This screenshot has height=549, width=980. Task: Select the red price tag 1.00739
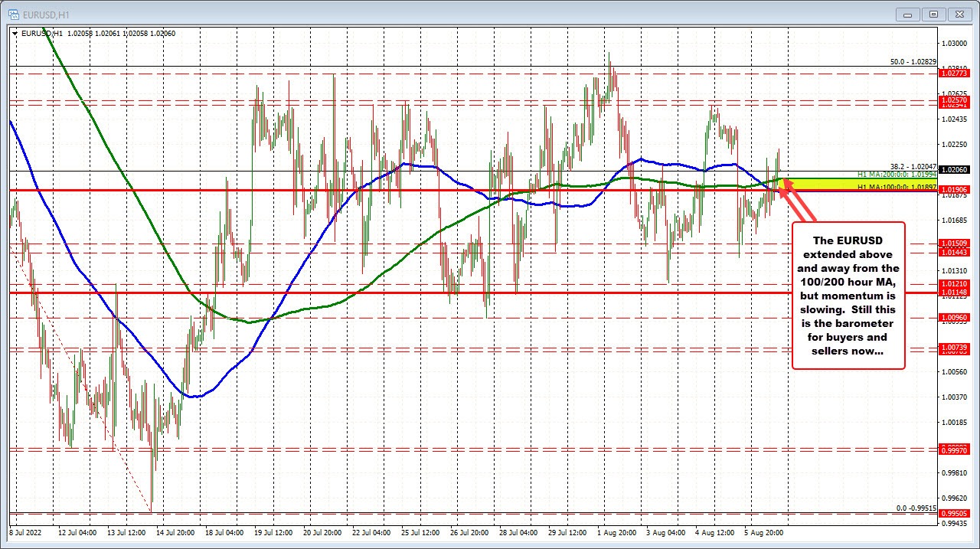coord(954,348)
